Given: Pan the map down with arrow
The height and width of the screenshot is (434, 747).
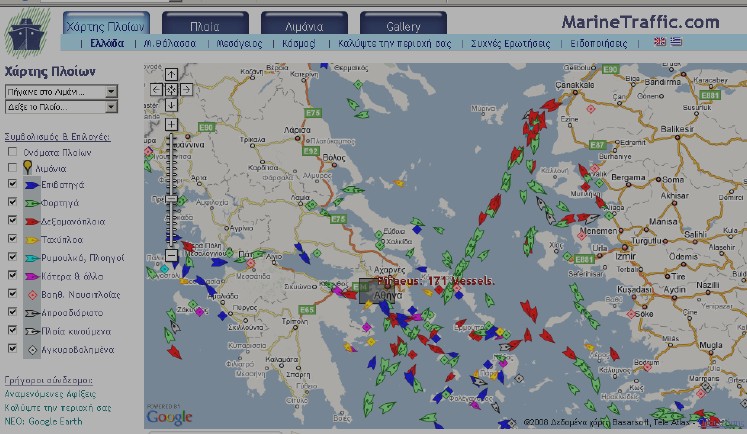Looking at the screenshot, I should click(x=171, y=105).
